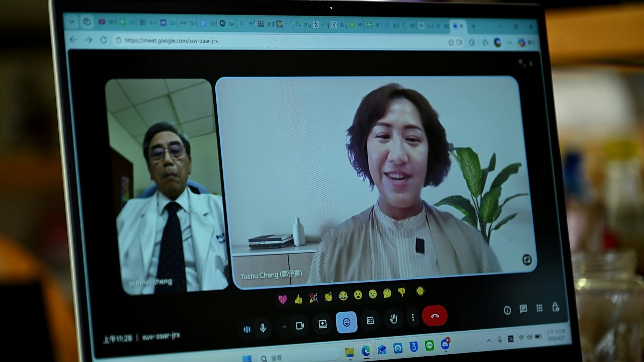Show hidden system tray icons
This screenshot has height=362, width=644.
pyautogui.click(x=489, y=341)
